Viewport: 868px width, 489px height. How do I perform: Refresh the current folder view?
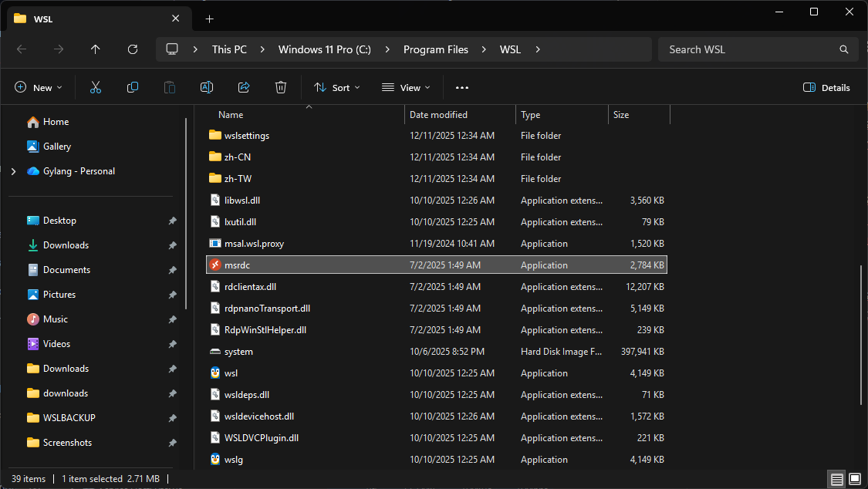tap(133, 49)
